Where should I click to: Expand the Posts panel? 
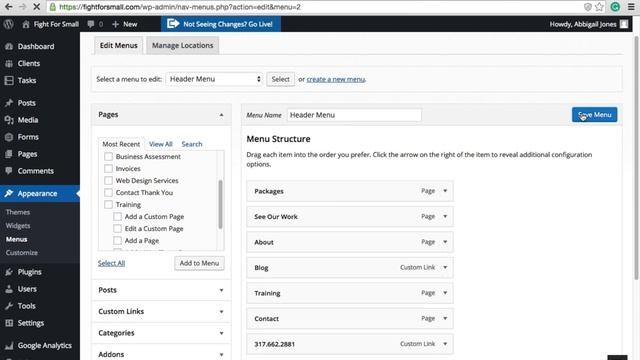[161, 290]
